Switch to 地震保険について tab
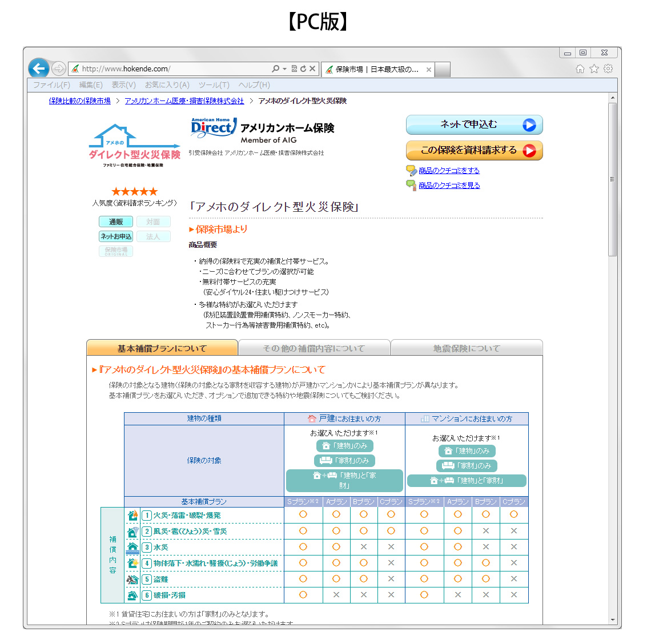Screen dimensions: 647x644 (466, 348)
